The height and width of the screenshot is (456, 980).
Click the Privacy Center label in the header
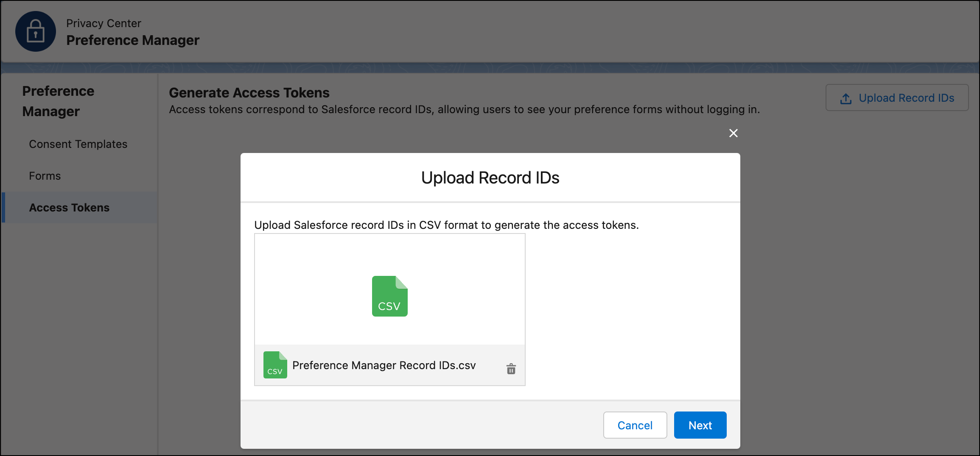tap(104, 23)
